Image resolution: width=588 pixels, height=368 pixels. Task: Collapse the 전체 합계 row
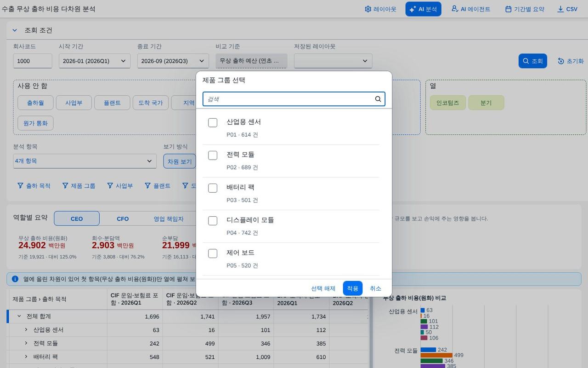pos(19,316)
